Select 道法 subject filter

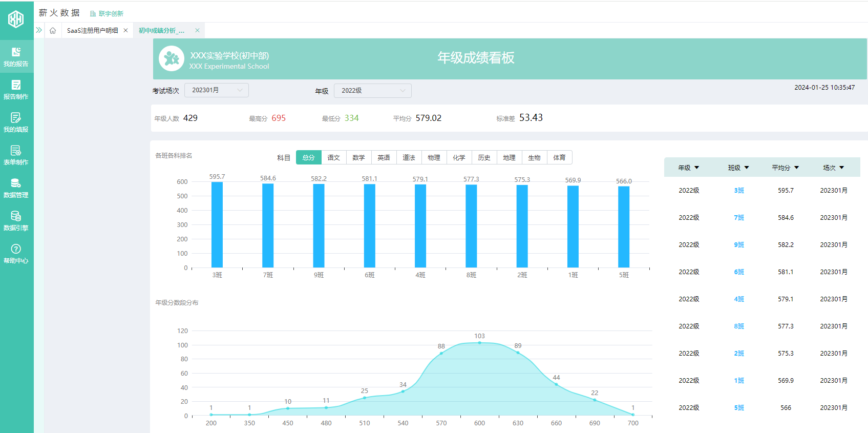[x=409, y=157]
